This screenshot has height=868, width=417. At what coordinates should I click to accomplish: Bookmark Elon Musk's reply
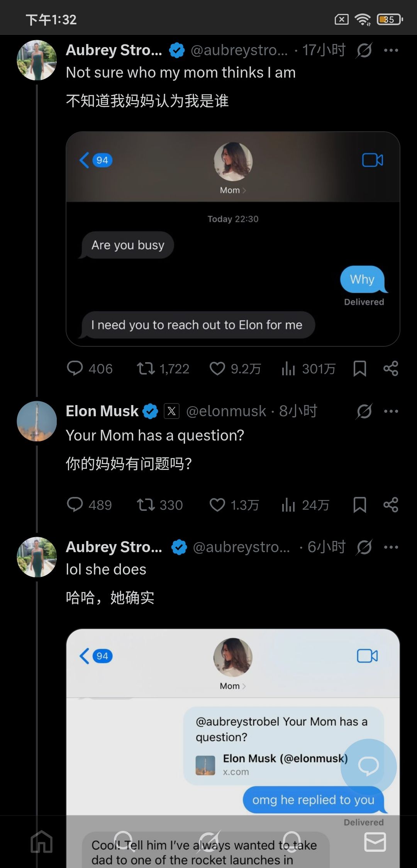tap(359, 505)
